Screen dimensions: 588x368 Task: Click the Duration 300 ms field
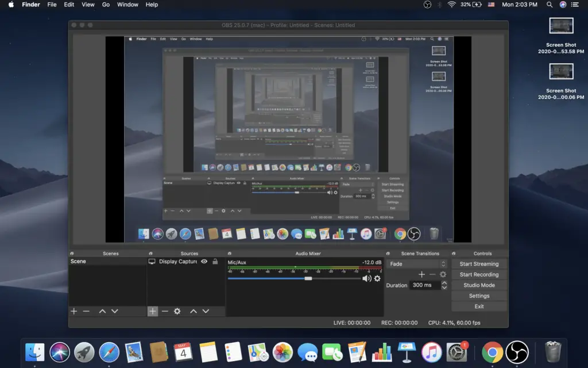coord(425,285)
